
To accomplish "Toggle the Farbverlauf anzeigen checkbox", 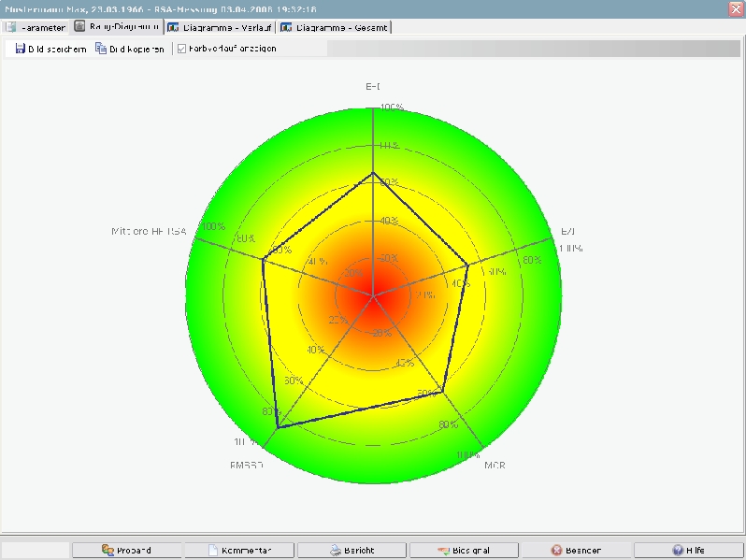I will pyautogui.click(x=182, y=49).
